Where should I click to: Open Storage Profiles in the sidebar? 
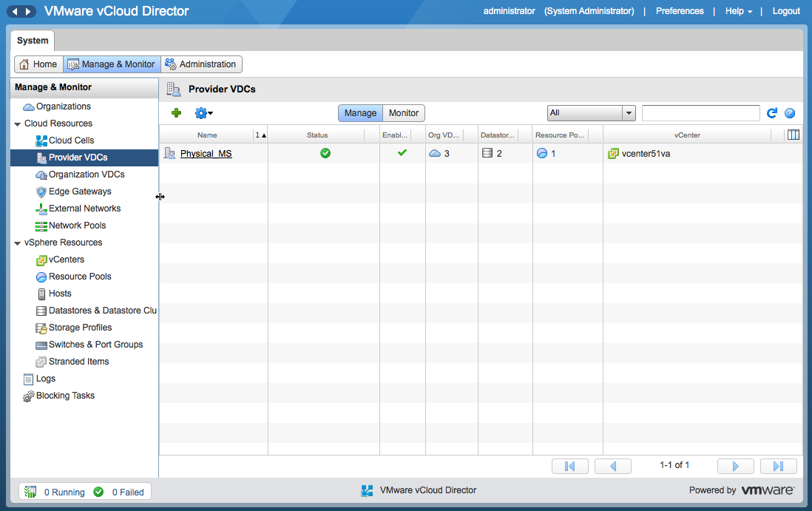tap(81, 328)
